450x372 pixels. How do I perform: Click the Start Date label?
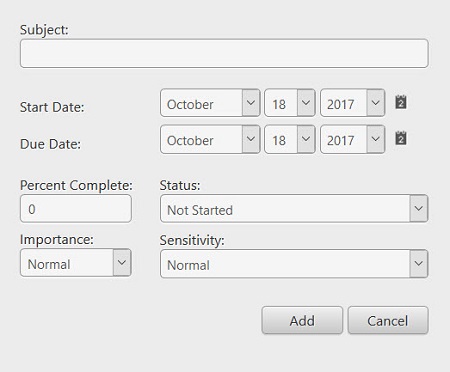(x=52, y=107)
